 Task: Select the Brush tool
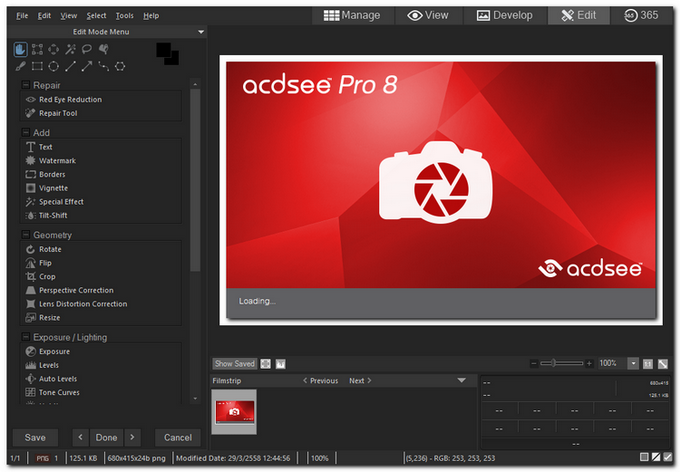coord(20,66)
